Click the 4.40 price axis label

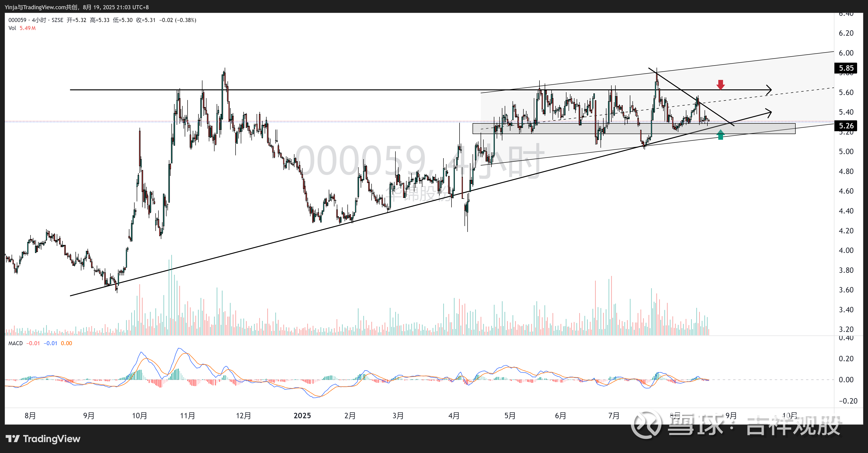[846, 211]
